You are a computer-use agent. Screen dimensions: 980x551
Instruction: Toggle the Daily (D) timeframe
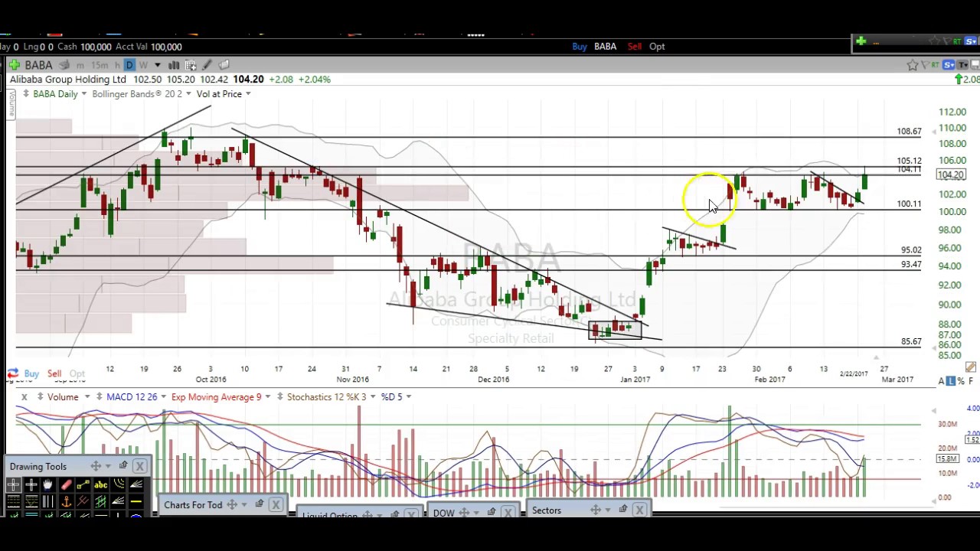pyautogui.click(x=129, y=65)
